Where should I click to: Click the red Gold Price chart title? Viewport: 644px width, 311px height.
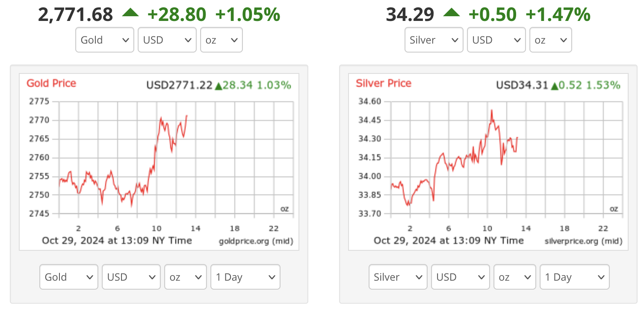coord(51,83)
